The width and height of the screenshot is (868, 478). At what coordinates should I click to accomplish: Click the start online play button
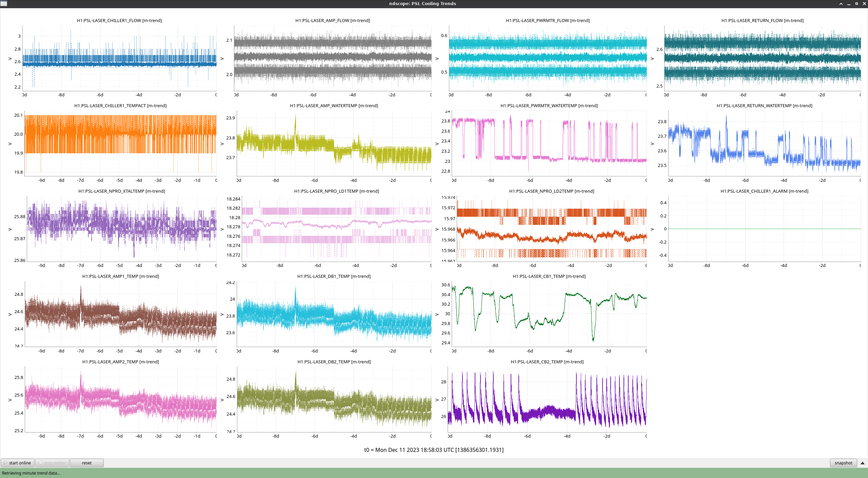(18, 463)
